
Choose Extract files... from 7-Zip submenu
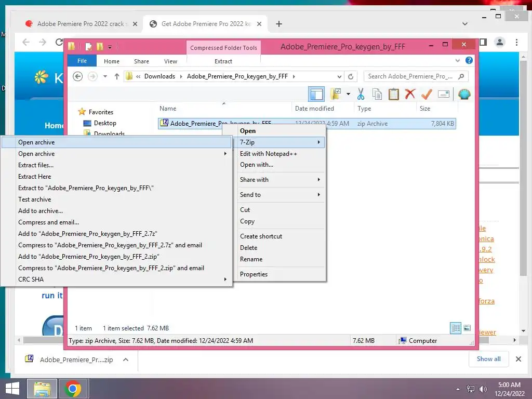[x=117, y=165]
